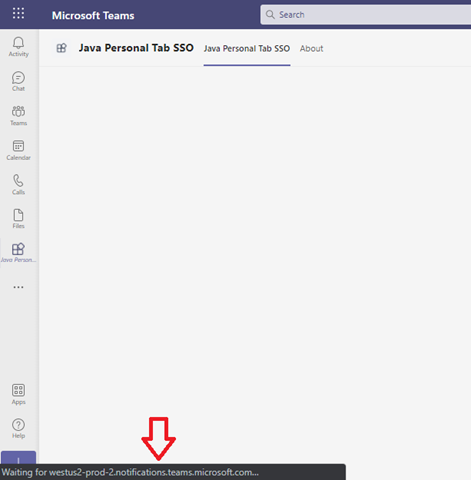Focus the Search box
Screen dimensions: 471x480
pyautogui.click(x=366, y=15)
